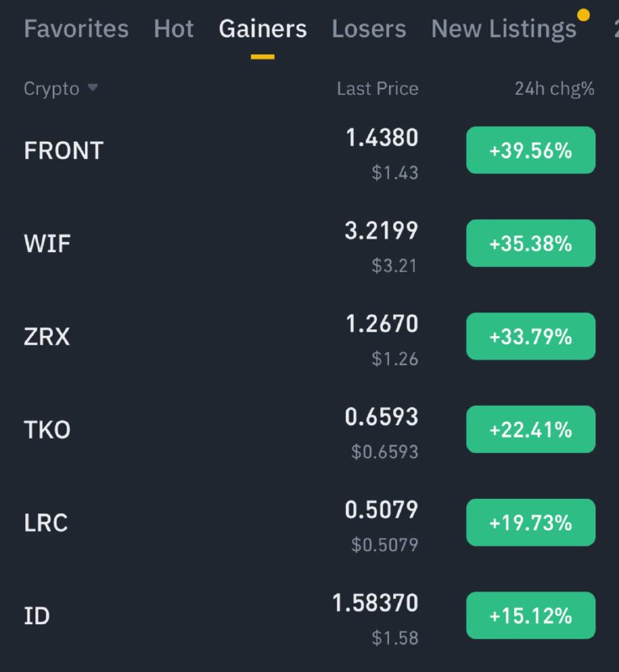The width and height of the screenshot is (619, 672).
Task: Open the TKO coin entry
Action: (x=47, y=430)
